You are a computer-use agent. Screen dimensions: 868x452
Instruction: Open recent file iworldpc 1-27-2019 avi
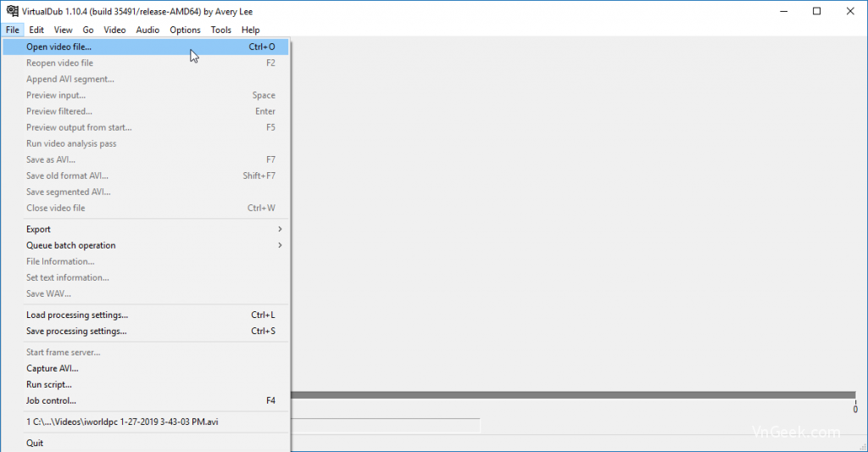pos(146,422)
